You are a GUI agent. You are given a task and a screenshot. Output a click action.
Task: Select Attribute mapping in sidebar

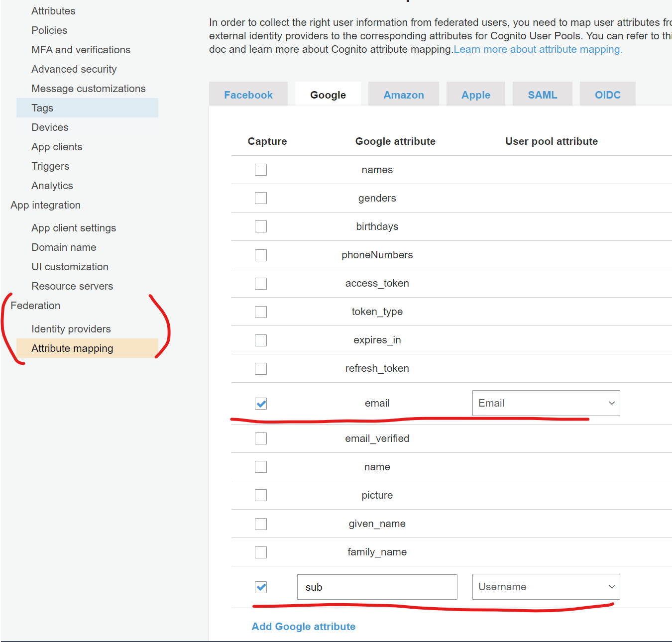click(88, 348)
